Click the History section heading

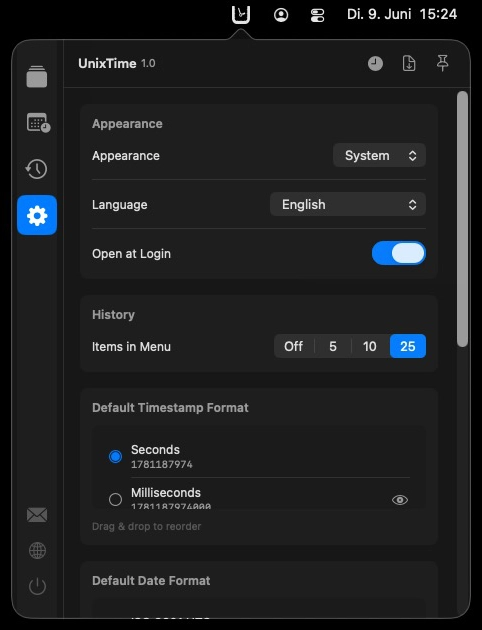pyautogui.click(x=113, y=315)
